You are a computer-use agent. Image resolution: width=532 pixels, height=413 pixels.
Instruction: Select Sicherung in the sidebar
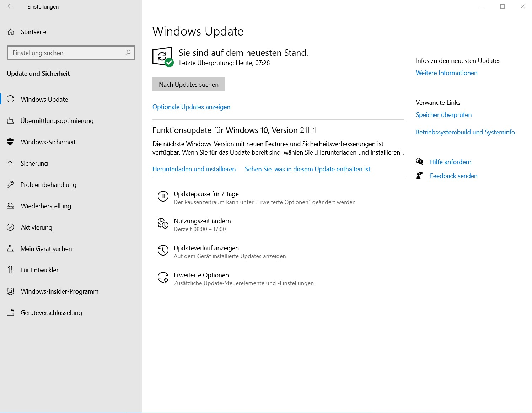pyautogui.click(x=71, y=163)
